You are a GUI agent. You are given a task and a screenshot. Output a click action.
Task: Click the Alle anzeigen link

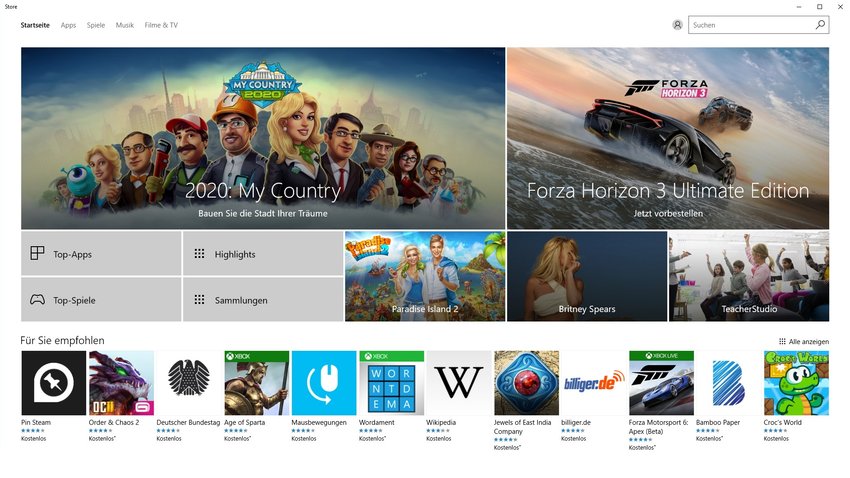pos(804,341)
